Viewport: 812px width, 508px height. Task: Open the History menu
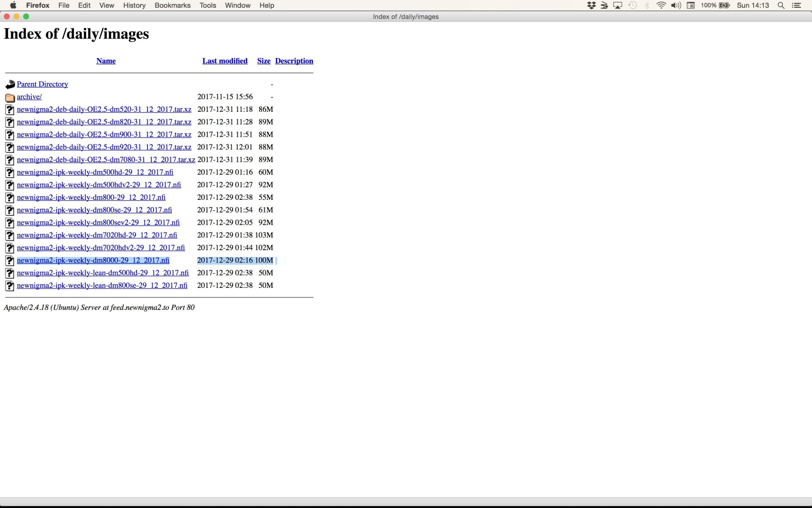click(134, 6)
